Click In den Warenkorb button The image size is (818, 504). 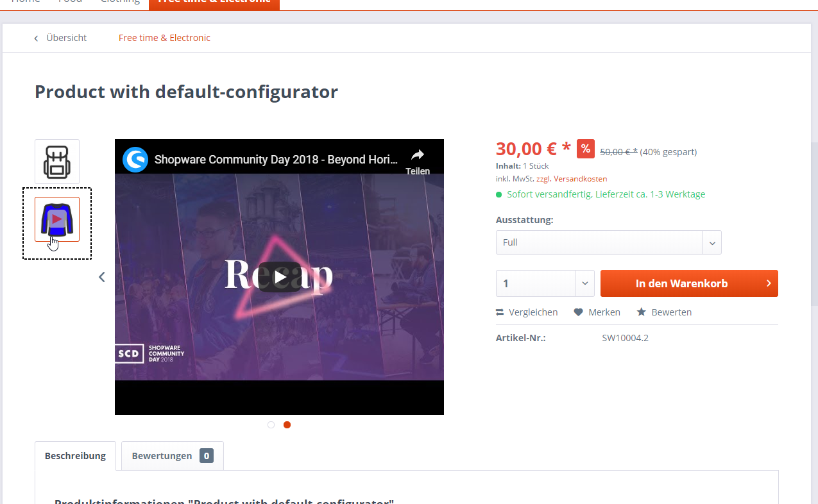click(689, 283)
